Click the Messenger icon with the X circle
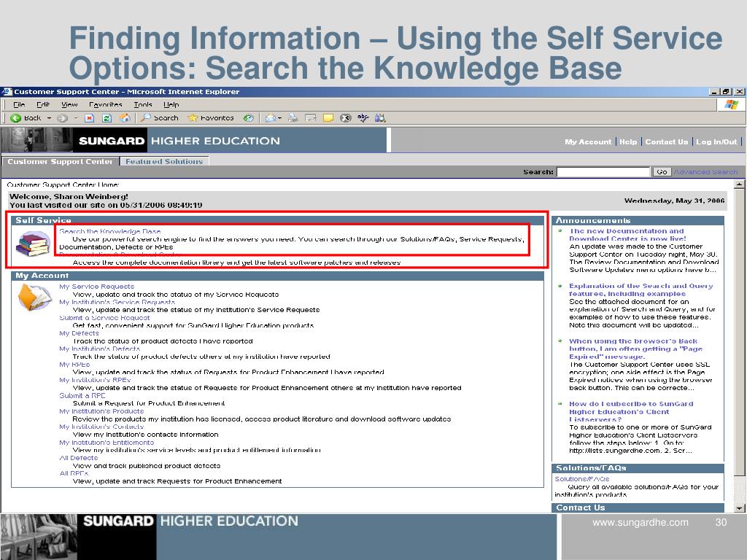The width and height of the screenshot is (747, 560). 346,117
